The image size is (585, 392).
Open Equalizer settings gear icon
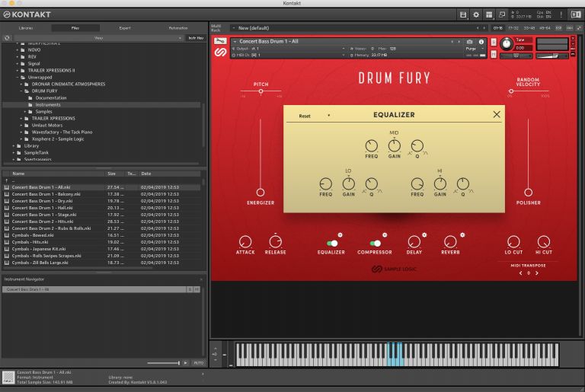(340, 235)
